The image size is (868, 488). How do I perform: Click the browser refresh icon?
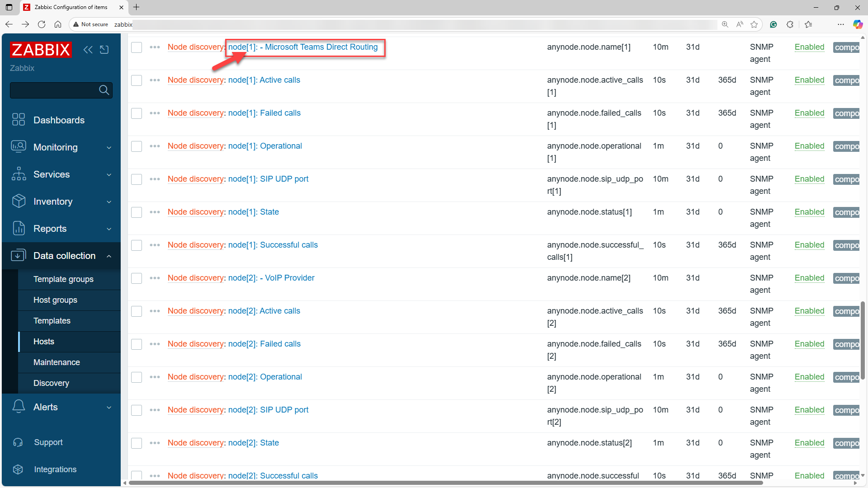[x=42, y=24]
